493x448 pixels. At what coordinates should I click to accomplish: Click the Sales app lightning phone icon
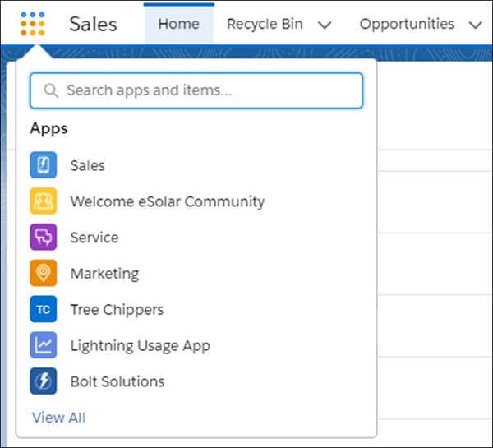pyautogui.click(x=44, y=165)
